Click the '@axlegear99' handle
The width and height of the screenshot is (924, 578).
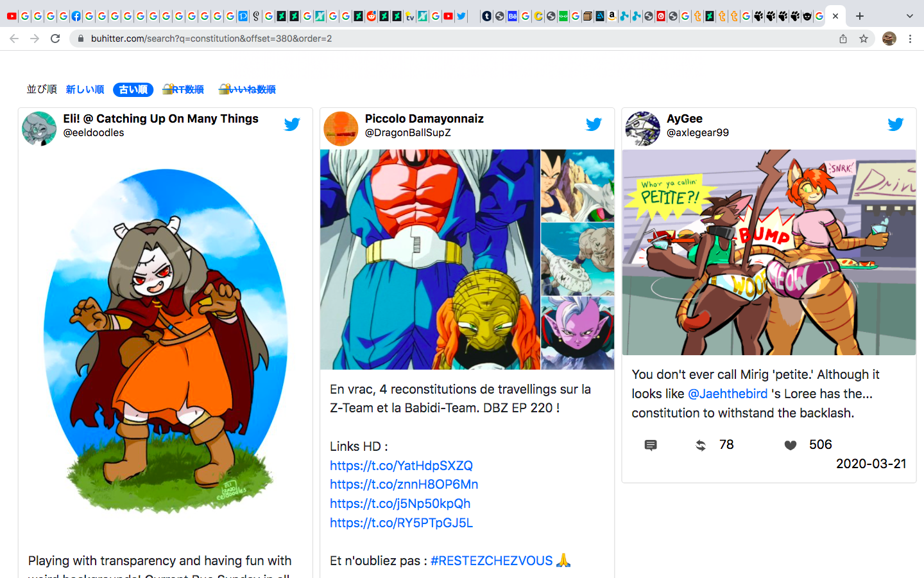(697, 133)
